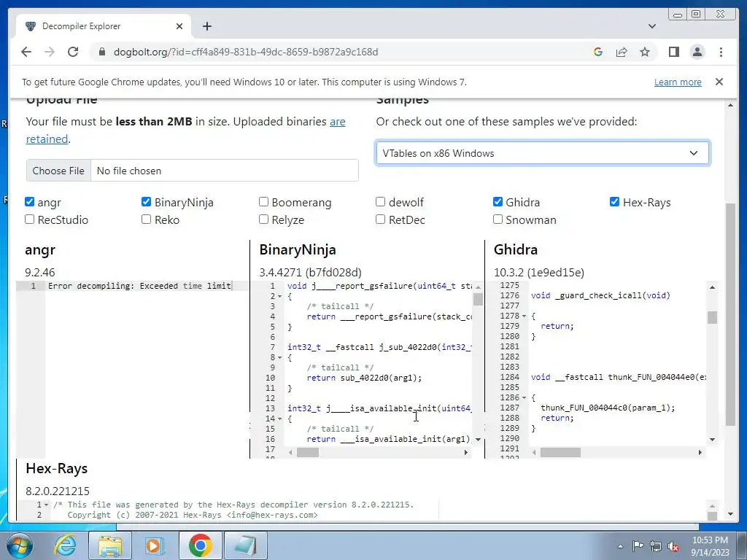747x560 pixels.
Task: Uncheck the Hex-Rays checkbox
Action: pyautogui.click(x=614, y=202)
